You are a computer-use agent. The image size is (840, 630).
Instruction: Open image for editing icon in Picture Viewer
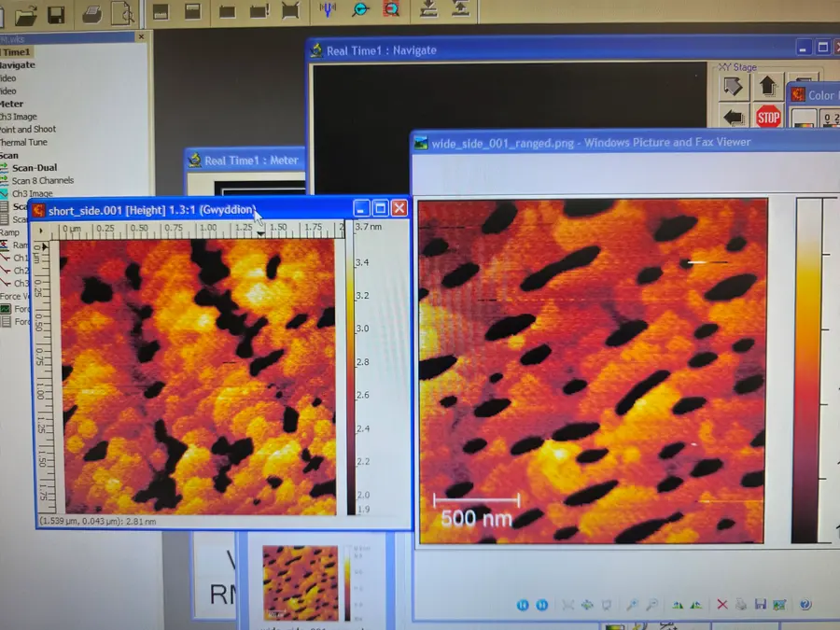click(779, 605)
